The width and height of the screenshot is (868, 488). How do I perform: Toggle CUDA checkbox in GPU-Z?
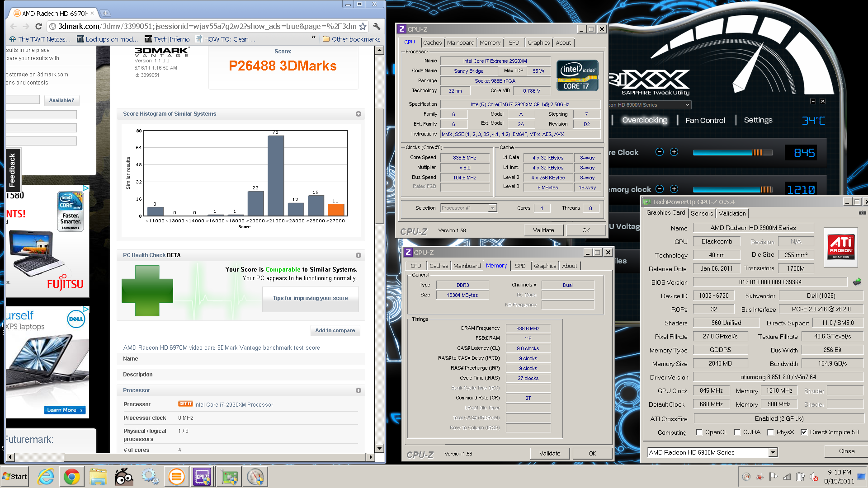point(737,432)
